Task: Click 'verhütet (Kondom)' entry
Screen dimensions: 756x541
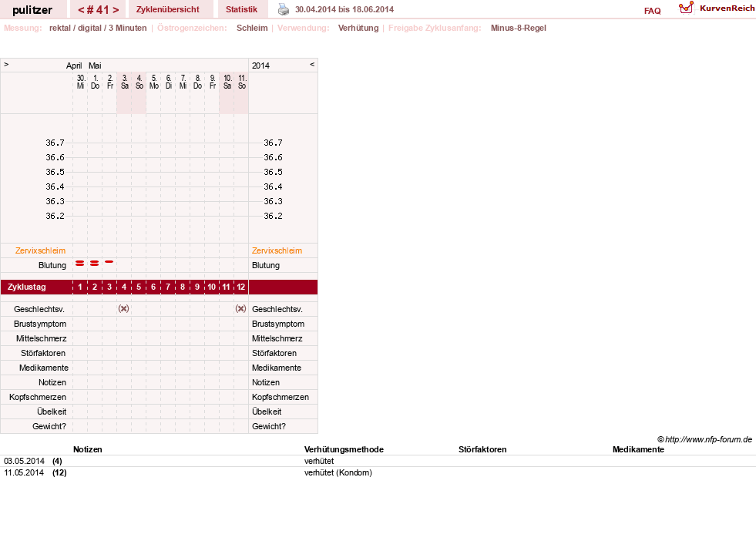Action: [338, 472]
